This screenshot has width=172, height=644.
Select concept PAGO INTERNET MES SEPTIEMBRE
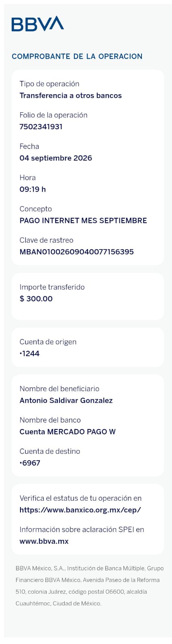pos(83,221)
